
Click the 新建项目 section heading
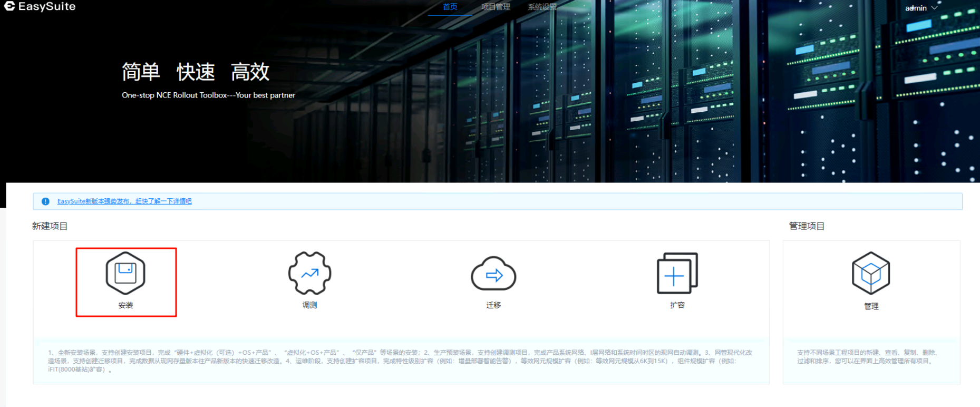tap(50, 226)
